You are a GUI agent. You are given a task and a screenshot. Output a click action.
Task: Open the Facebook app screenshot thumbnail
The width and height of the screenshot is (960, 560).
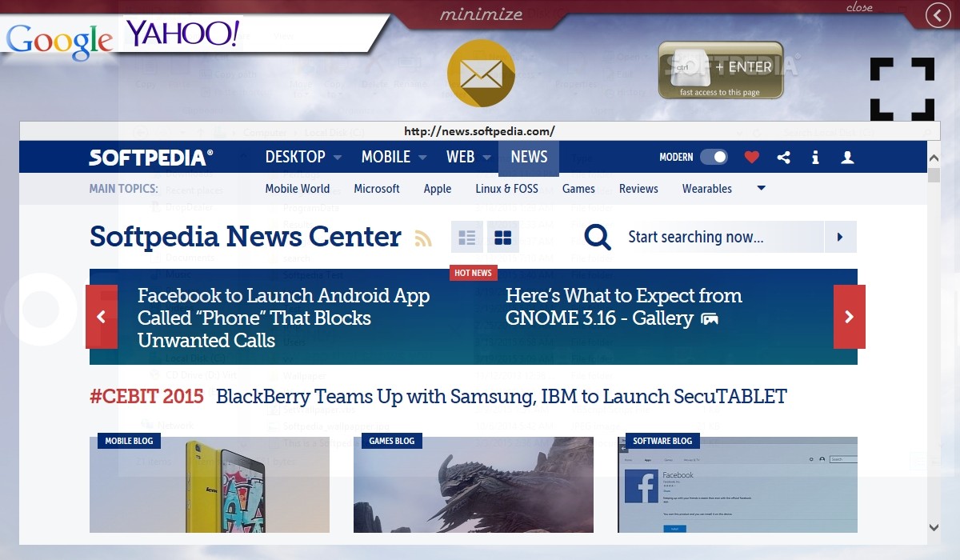(738, 485)
